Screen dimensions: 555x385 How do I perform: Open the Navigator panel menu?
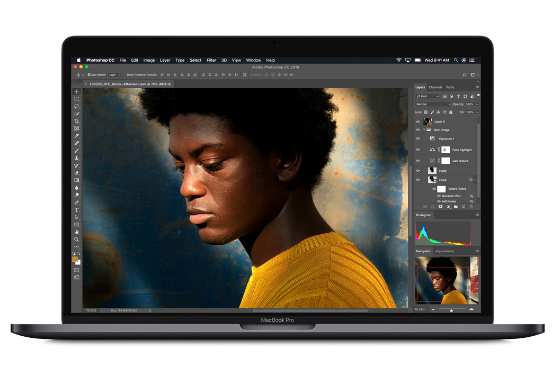tap(477, 251)
